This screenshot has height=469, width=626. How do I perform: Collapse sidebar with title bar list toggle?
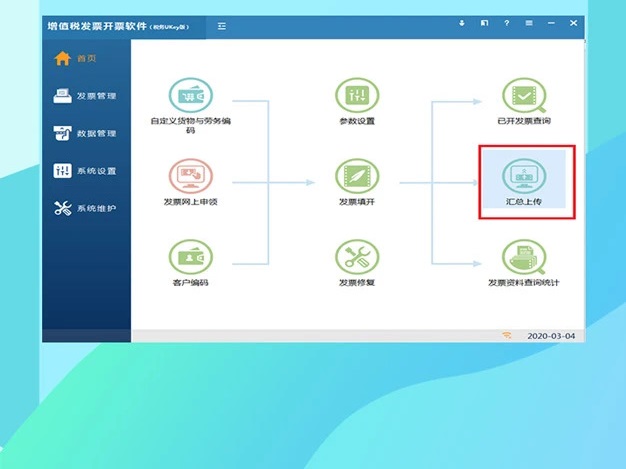point(221,25)
